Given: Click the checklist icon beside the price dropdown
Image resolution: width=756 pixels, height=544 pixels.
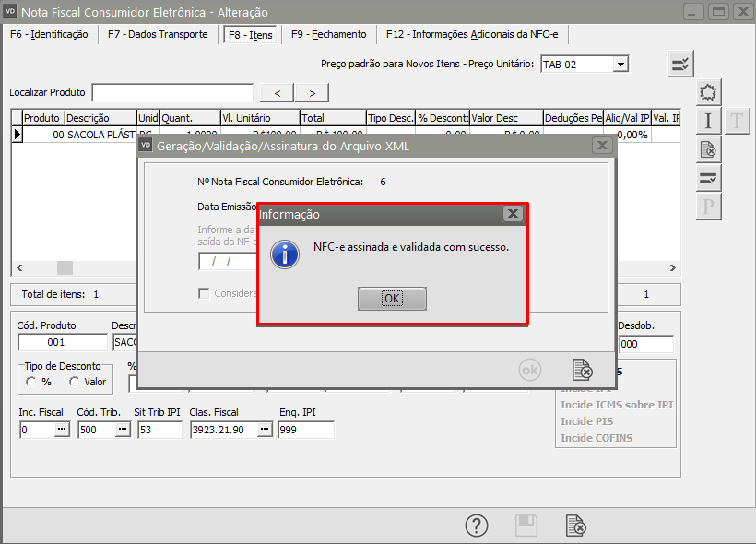Looking at the screenshot, I should 680,64.
